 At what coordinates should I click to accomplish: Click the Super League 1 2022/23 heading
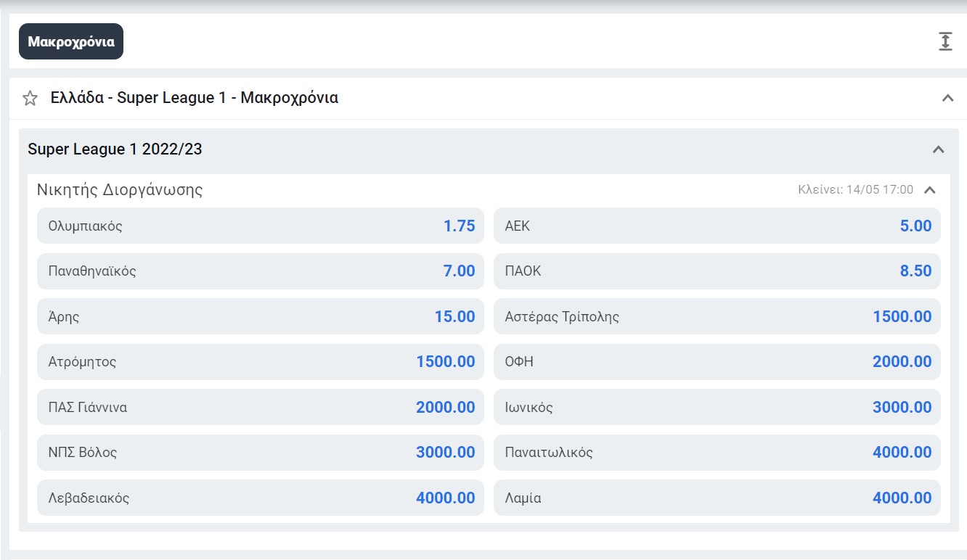[115, 149]
